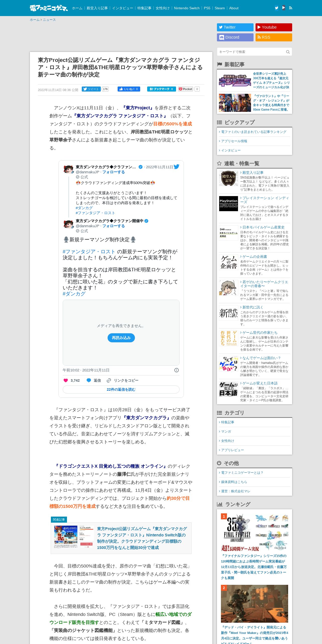Click the tweet timestamp 午前10:02
Viewport: 322px width, 644px height.
click(x=86, y=370)
